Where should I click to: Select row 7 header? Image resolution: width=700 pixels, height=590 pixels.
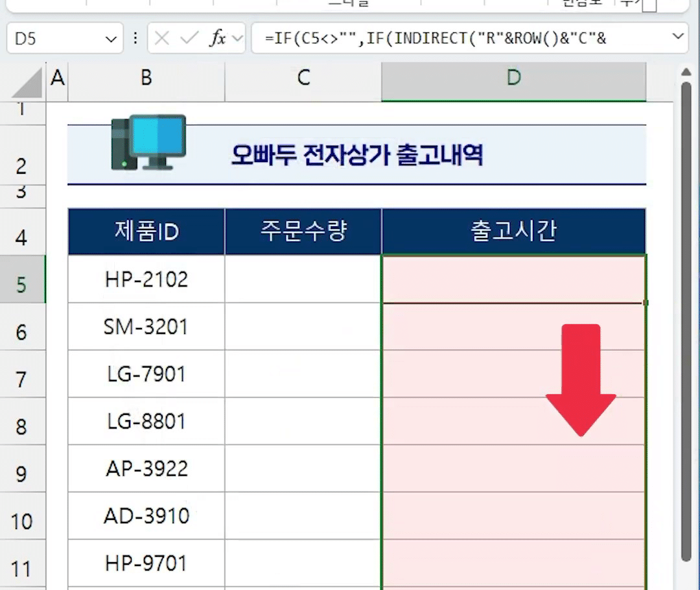coord(22,374)
